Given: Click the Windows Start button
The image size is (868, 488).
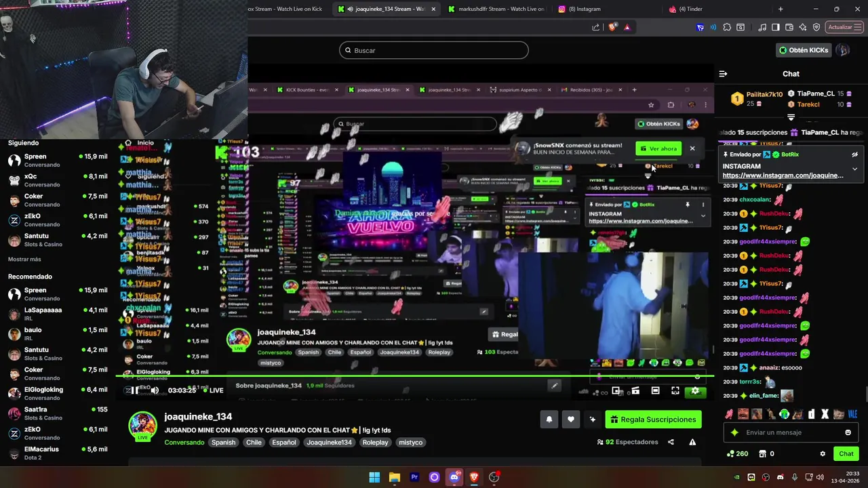Looking at the screenshot, I should tap(374, 477).
